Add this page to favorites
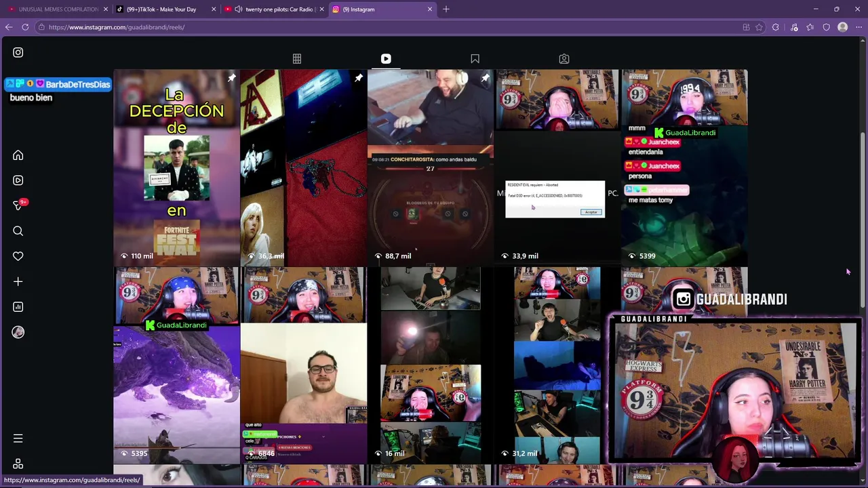Screen dimensions: 868x488 pos(759,27)
